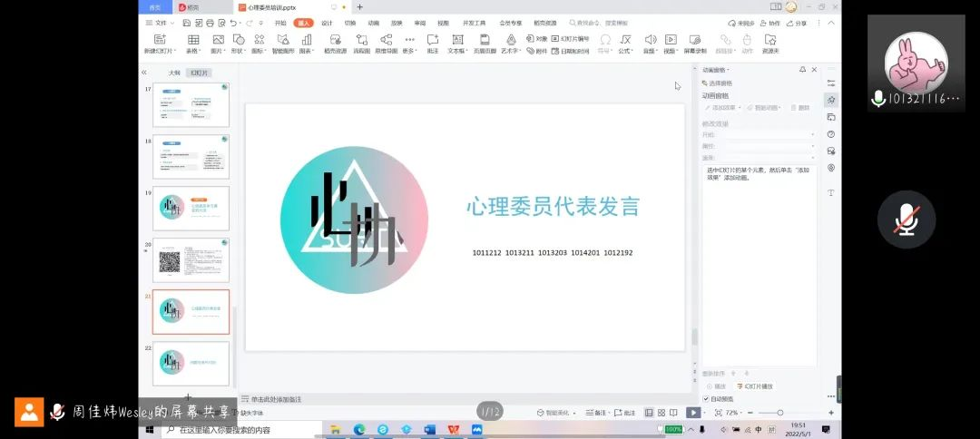Open the 大纲 outline tab

[x=174, y=73]
